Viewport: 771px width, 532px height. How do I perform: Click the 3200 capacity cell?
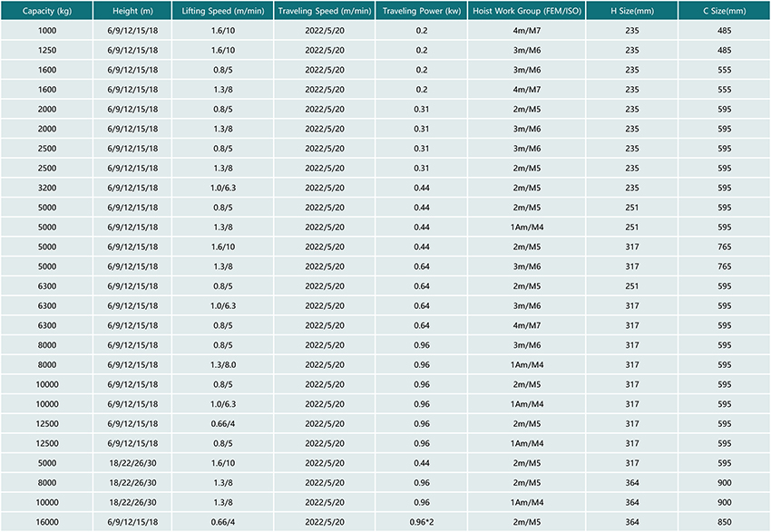coord(46,188)
